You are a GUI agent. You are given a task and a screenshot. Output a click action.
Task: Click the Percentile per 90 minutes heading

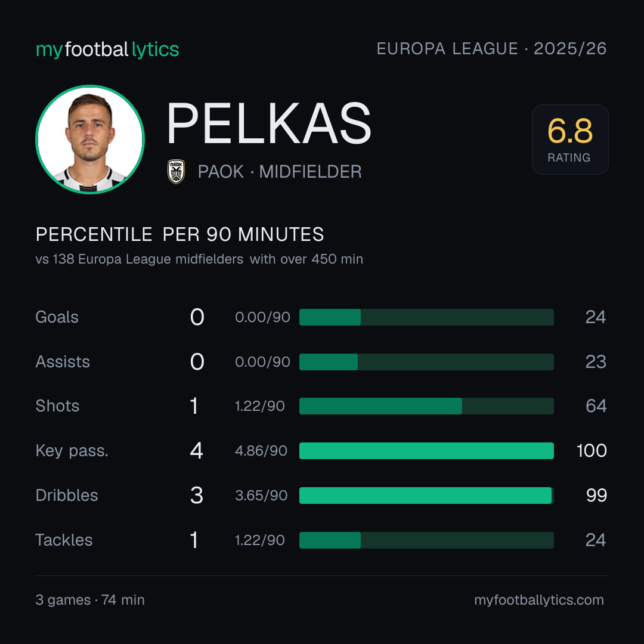point(179,234)
